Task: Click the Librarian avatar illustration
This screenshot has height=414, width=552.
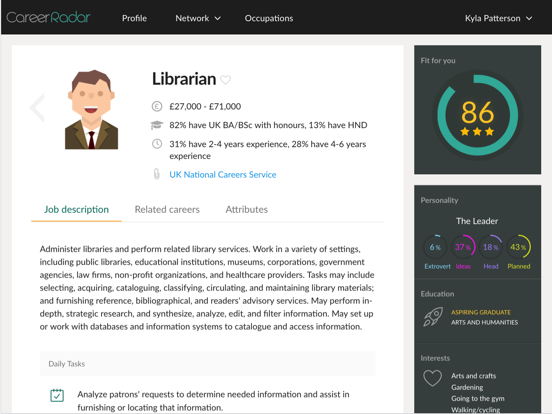Action: (x=92, y=109)
